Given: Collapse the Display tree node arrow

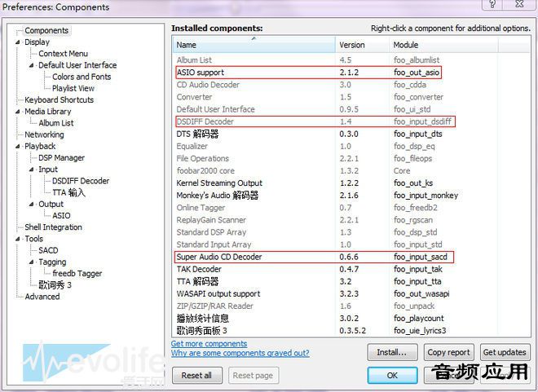Looking at the screenshot, I should 17,42.
